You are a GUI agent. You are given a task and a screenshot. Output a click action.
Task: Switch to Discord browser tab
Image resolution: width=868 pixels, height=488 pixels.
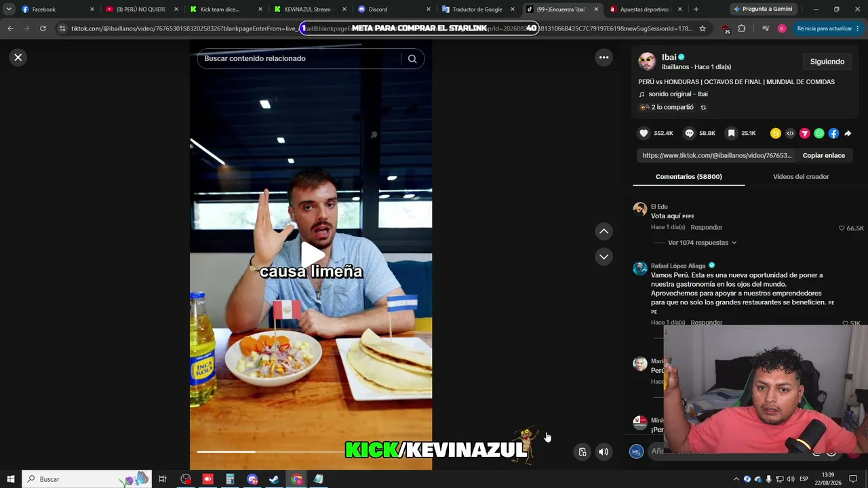click(x=395, y=9)
